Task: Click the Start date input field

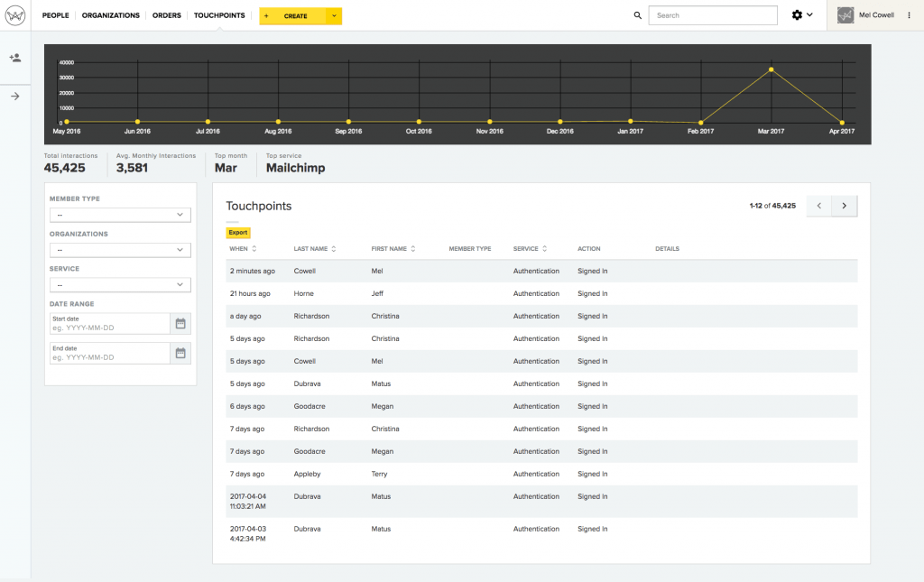Action: tap(110, 323)
